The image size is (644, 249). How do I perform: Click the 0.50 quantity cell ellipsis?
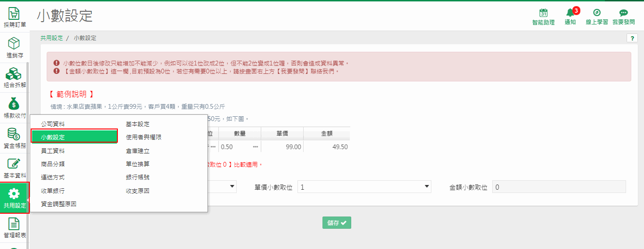(256, 147)
